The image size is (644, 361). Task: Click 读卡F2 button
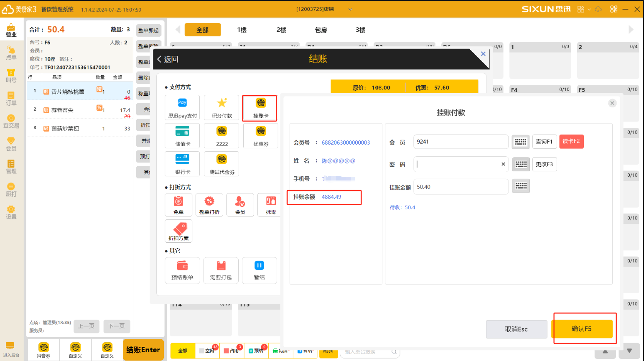point(571,141)
